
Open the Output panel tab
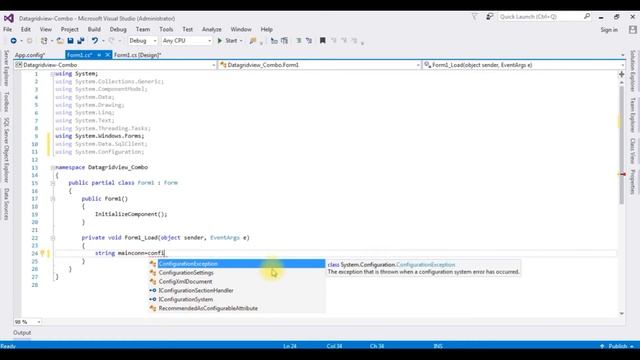(x=22, y=333)
